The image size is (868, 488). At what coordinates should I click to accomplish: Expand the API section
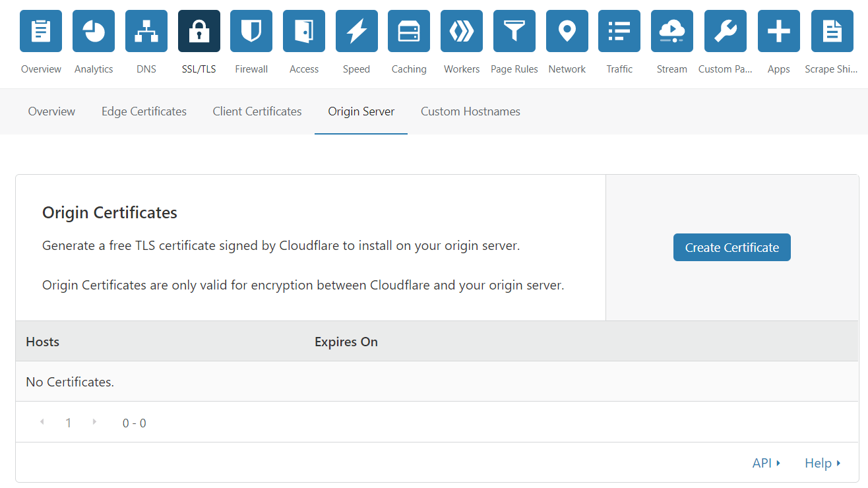pos(766,463)
